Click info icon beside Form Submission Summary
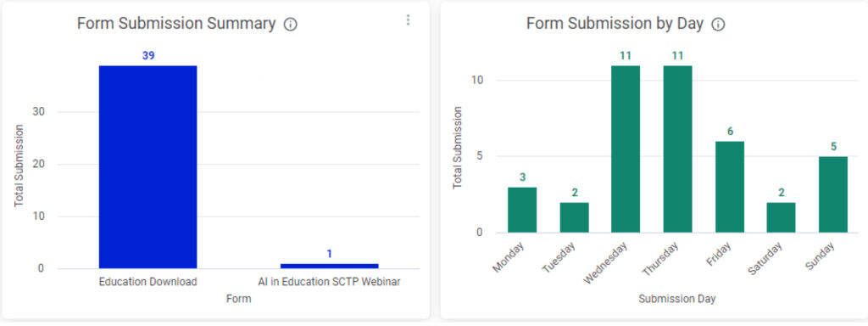The image size is (868, 326). (x=291, y=25)
